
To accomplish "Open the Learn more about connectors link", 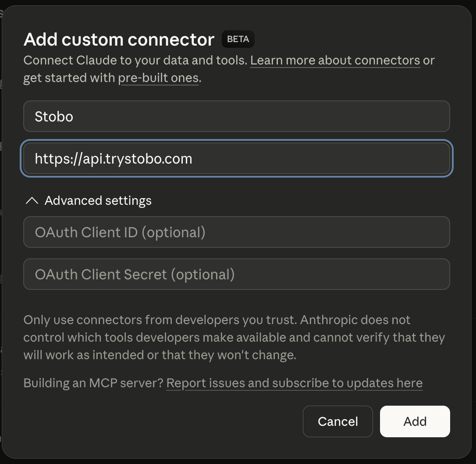I will coord(334,60).
